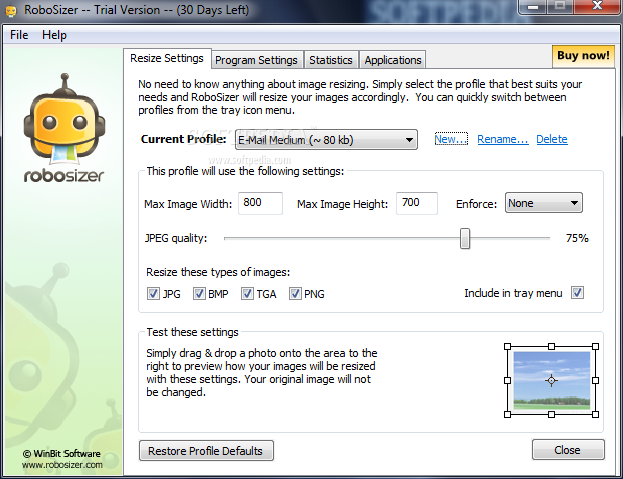Switch to the Applications tab
Screen dimensions: 623x479
[393, 60]
